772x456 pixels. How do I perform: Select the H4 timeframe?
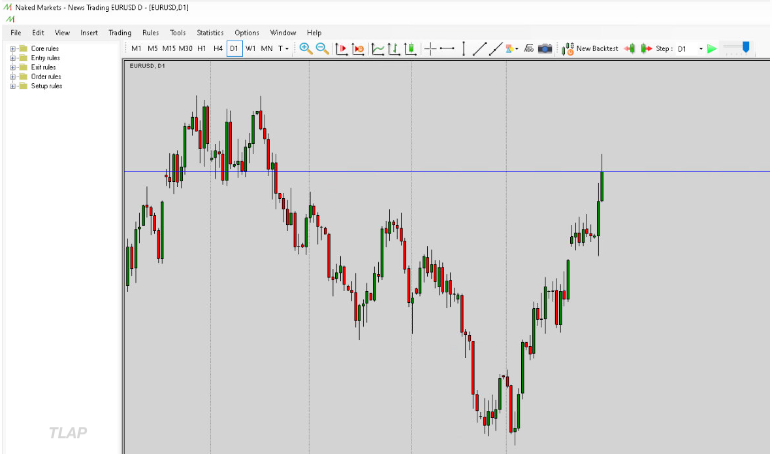(218, 48)
